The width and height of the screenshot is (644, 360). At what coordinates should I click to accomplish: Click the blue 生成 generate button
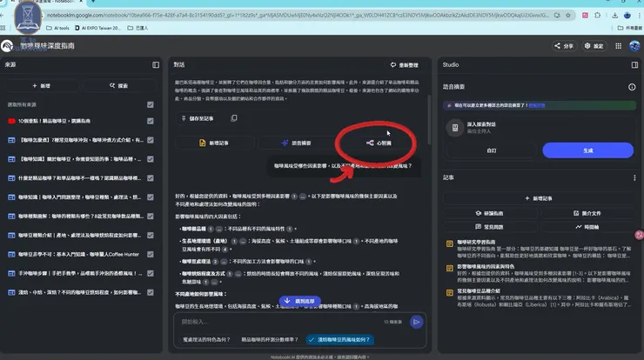coord(587,150)
